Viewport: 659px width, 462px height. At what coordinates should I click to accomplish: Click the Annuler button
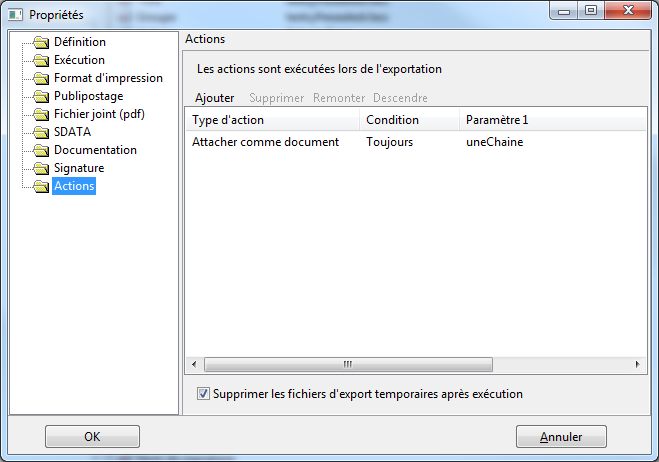561,436
